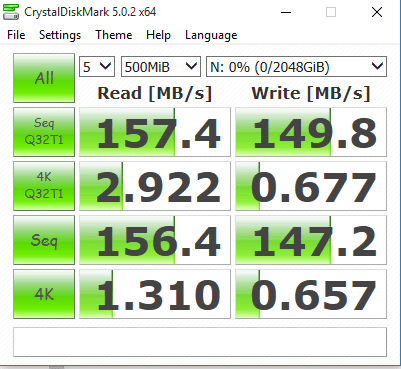This screenshot has width=401, height=369.
Task: Start the 4K Q32T1 test
Action: pos(44,186)
